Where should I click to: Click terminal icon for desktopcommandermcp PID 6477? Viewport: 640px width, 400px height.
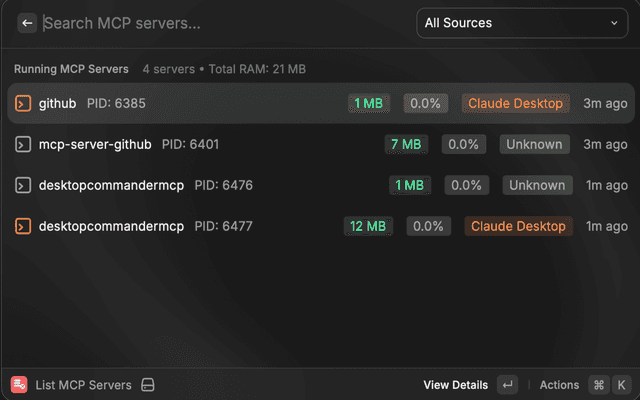tap(22, 226)
